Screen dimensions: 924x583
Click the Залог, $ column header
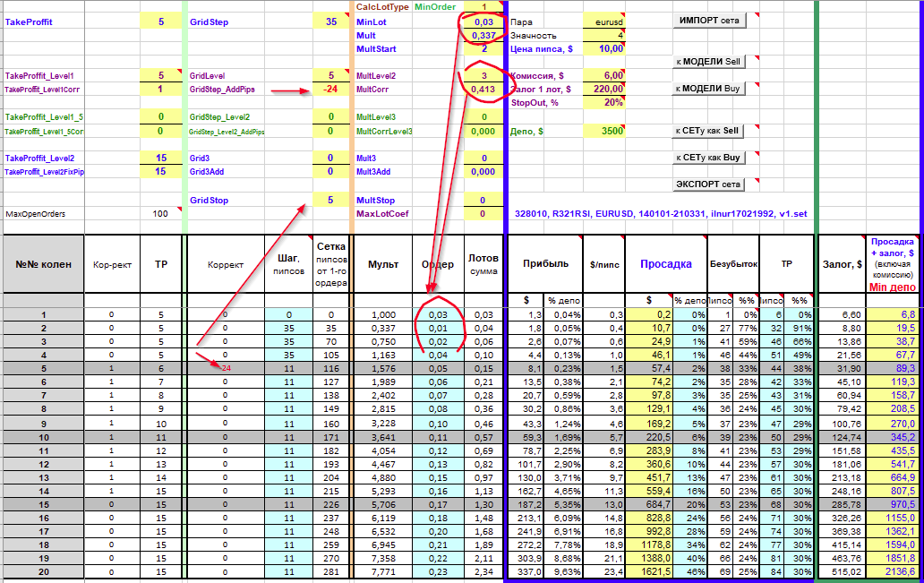843,264
